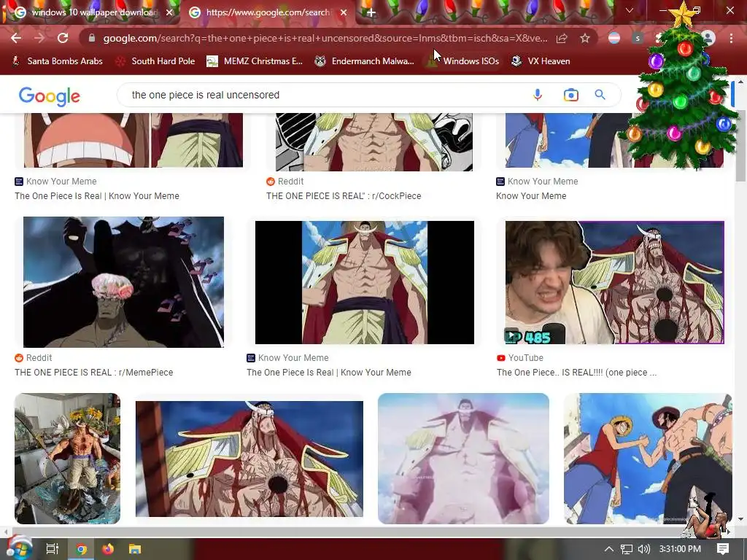
Task: Click the vertical scrollbar thumb
Action: 741,145
